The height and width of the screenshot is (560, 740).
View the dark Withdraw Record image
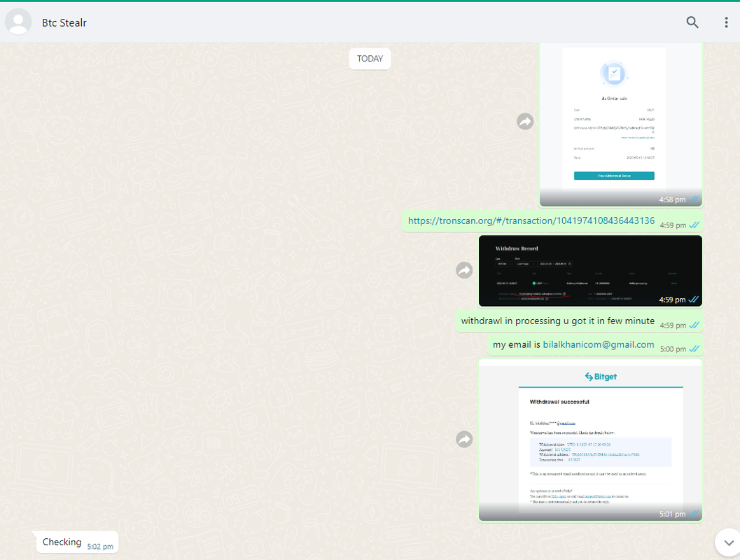590,271
